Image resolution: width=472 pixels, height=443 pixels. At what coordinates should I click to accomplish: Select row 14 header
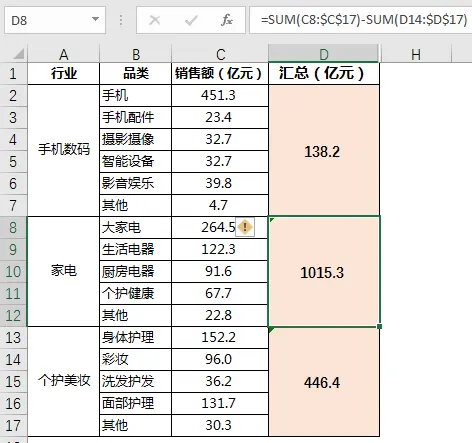pyautogui.click(x=13, y=359)
